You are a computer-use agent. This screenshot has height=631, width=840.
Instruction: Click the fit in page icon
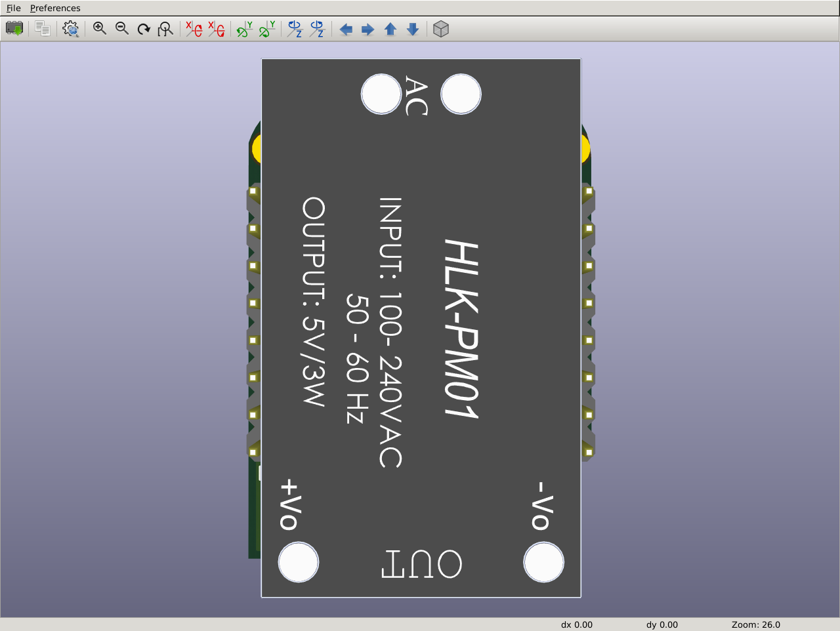click(166, 29)
